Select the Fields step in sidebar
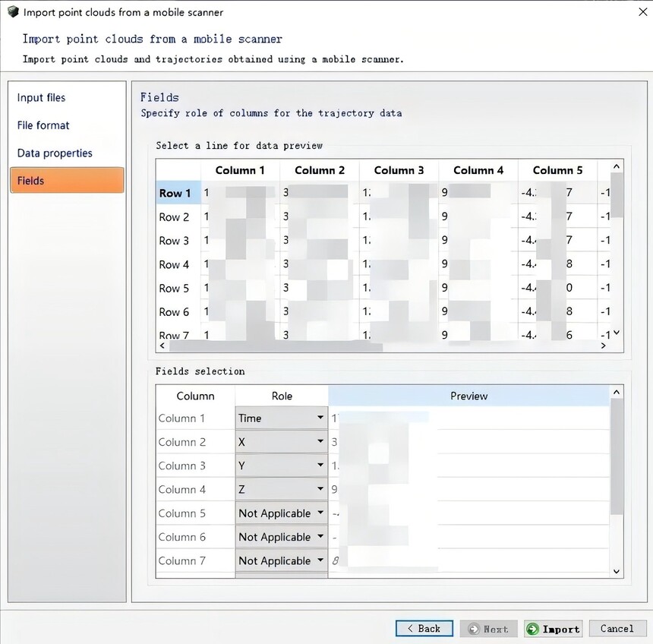 click(x=67, y=181)
